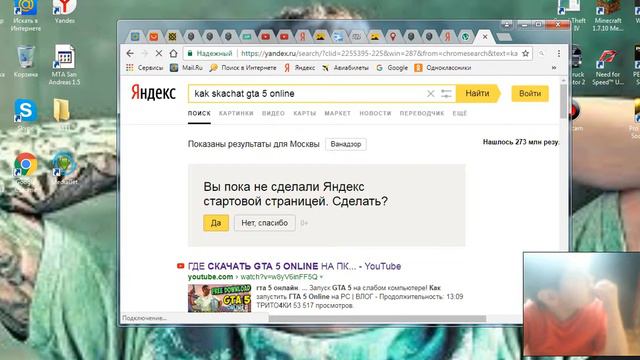
Task: Open the Chrome three-dot menu
Action: point(559,53)
